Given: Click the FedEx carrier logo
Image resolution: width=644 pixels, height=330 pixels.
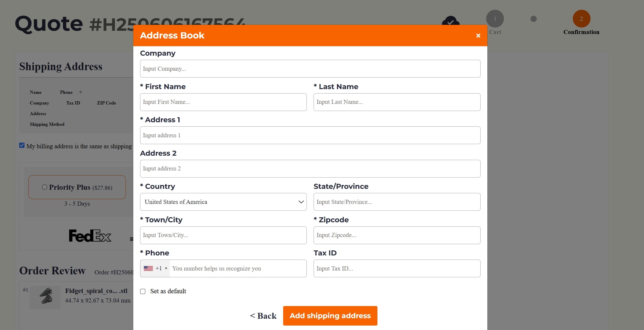Looking at the screenshot, I should (90, 235).
